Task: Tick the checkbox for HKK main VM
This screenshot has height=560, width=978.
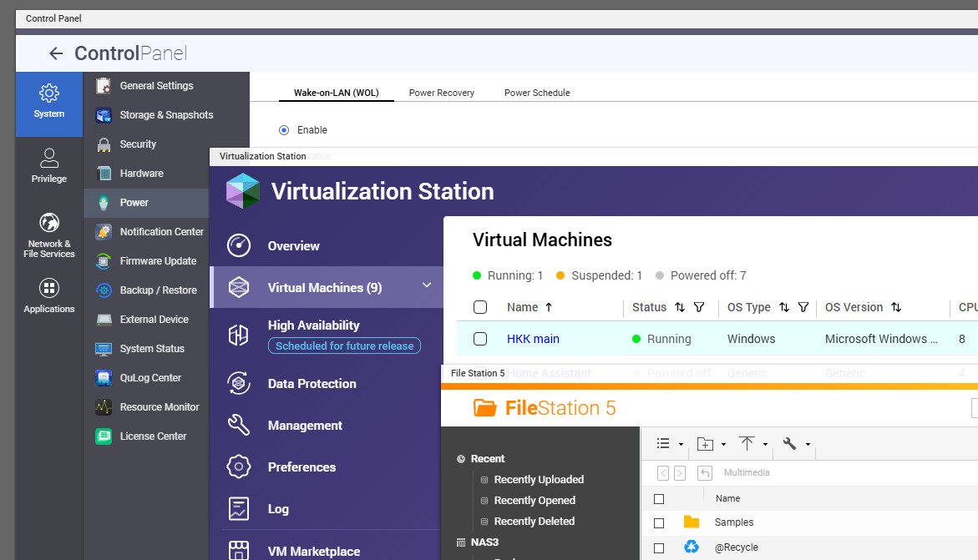Action: (480, 339)
